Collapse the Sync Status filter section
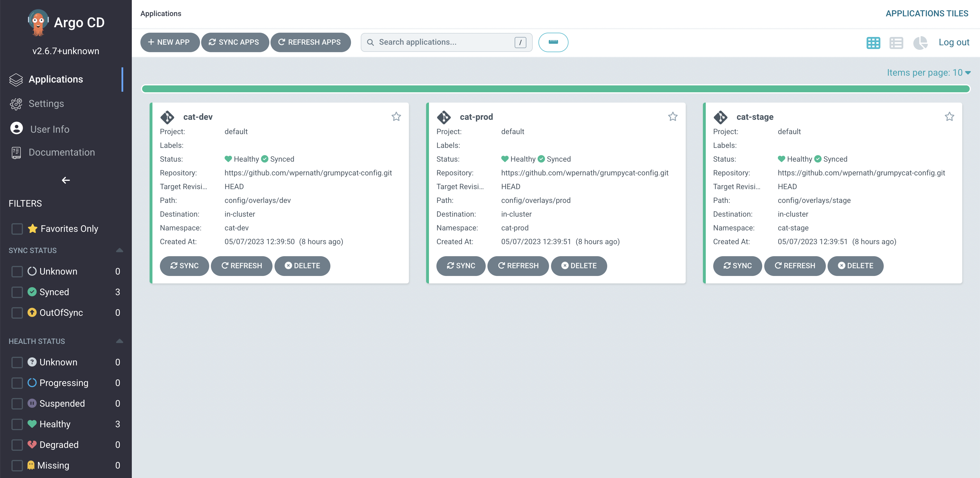This screenshot has height=478, width=980. [119, 250]
